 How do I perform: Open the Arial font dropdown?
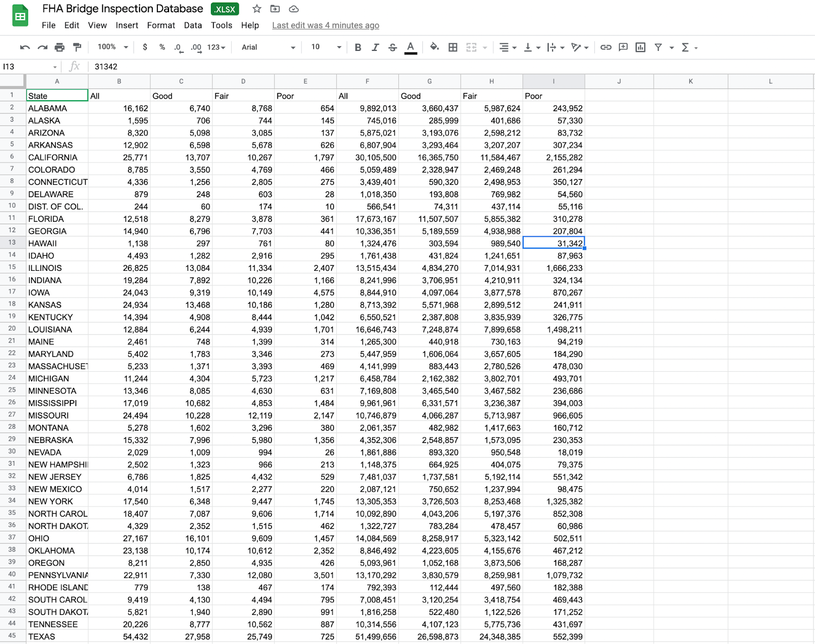pos(268,47)
